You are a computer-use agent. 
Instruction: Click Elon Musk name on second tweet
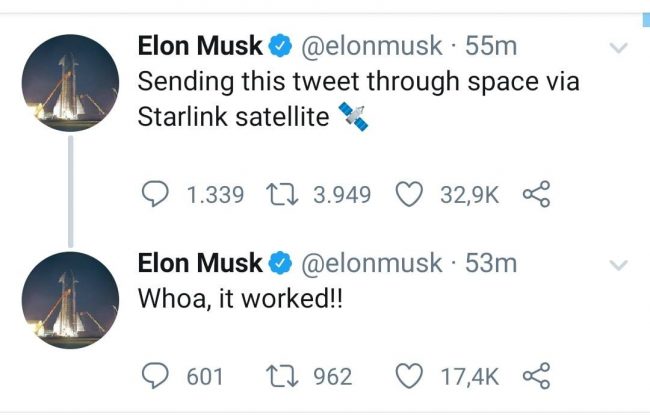(200, 264)
